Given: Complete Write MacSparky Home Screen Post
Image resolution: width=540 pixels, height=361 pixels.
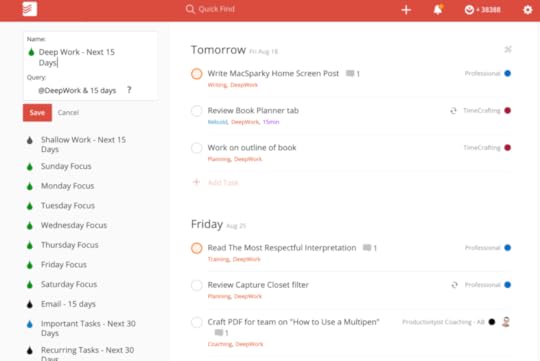Looking at the screenshot, I should click(x=196, y=74).
